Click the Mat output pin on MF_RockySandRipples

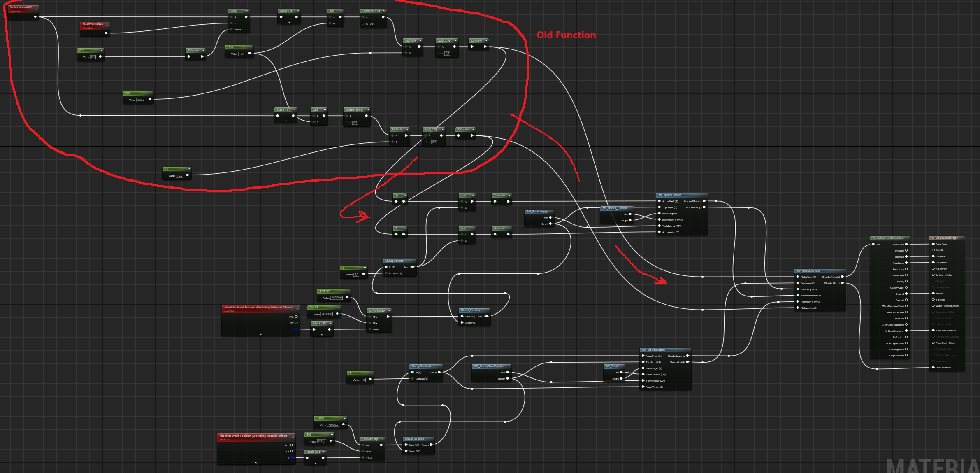(x=508, y=373)
